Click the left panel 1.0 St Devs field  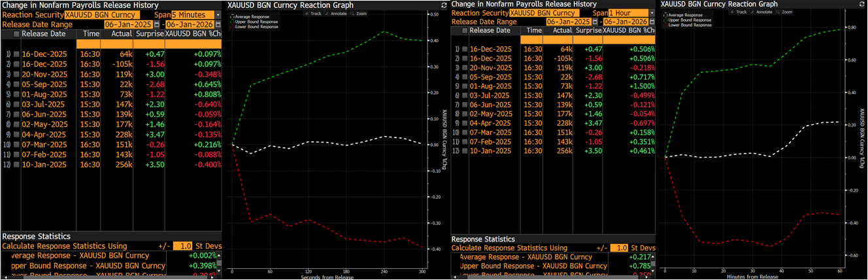click(x=183, y=246)
